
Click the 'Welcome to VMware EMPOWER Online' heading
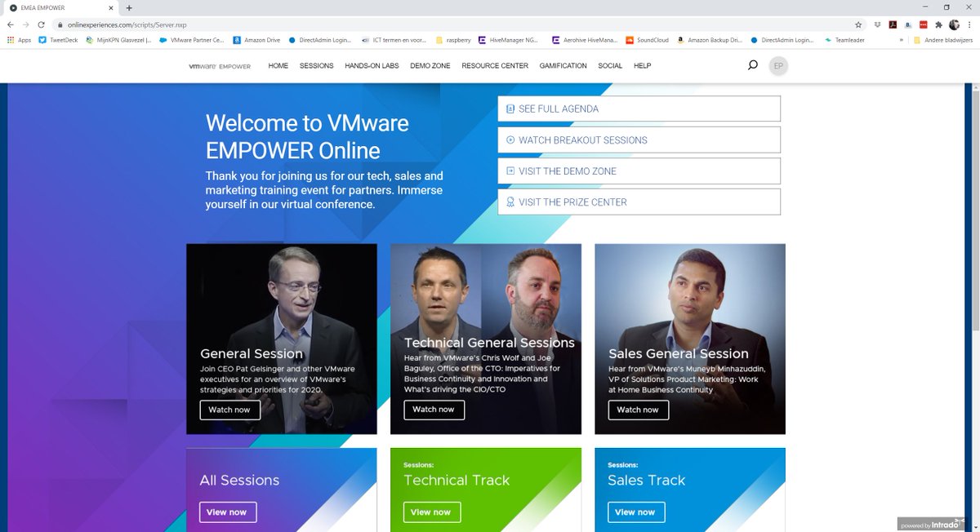click(307, 136)
